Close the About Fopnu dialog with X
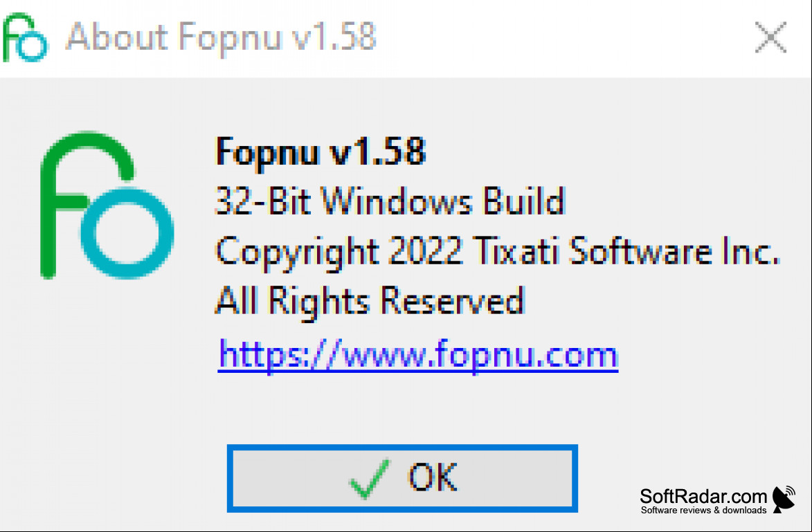 point(770,37)
